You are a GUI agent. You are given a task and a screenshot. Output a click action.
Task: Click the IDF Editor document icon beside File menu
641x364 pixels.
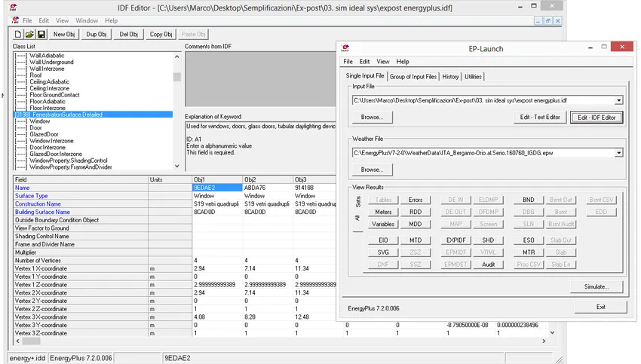(16, 20)
